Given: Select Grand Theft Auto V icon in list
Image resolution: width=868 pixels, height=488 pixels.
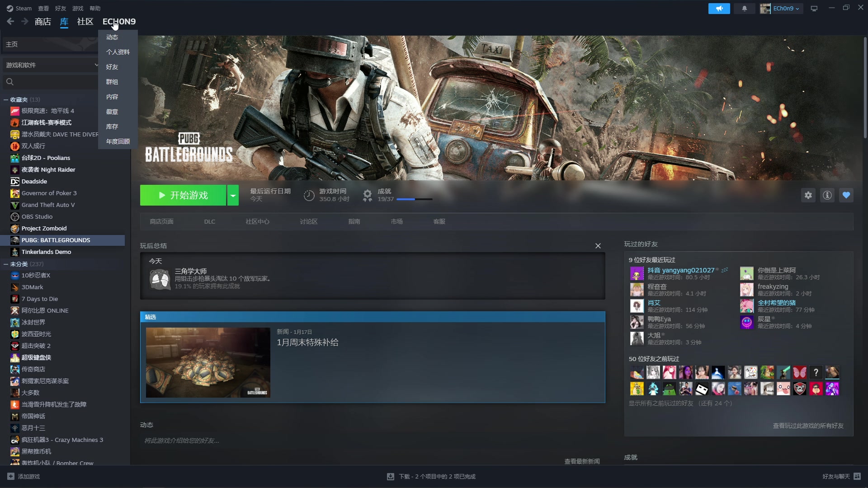Looking at the screenshot, I should click(14, 205).
